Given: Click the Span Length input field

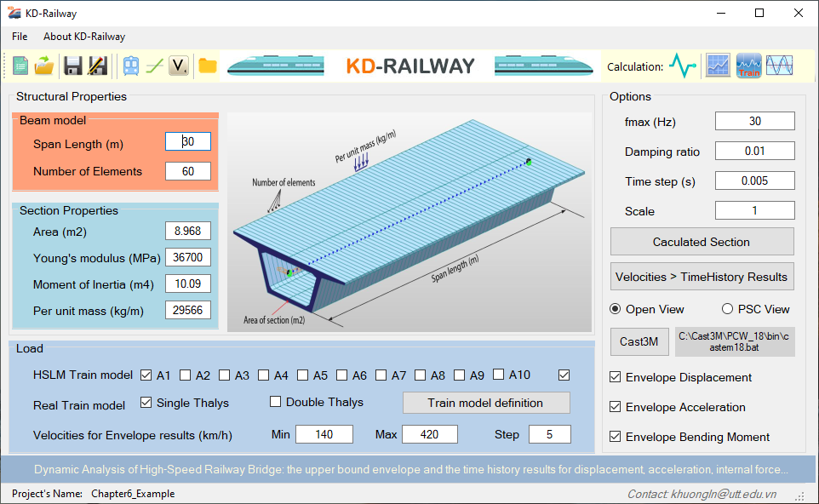Looking at the screenshot, I should click(x=188, y=141).
